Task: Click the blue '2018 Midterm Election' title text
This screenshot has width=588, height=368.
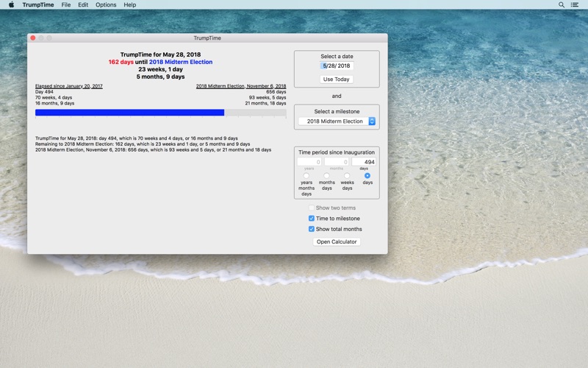Action: (181, 62)
